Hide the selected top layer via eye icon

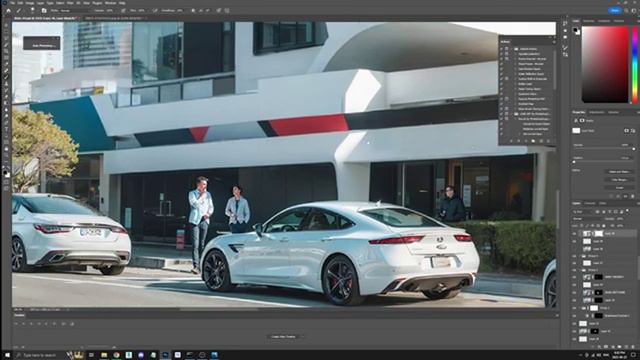tap(574, 233)
